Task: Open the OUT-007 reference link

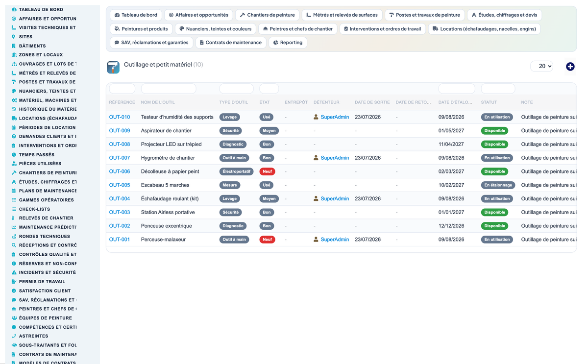Action: point(120,158)
